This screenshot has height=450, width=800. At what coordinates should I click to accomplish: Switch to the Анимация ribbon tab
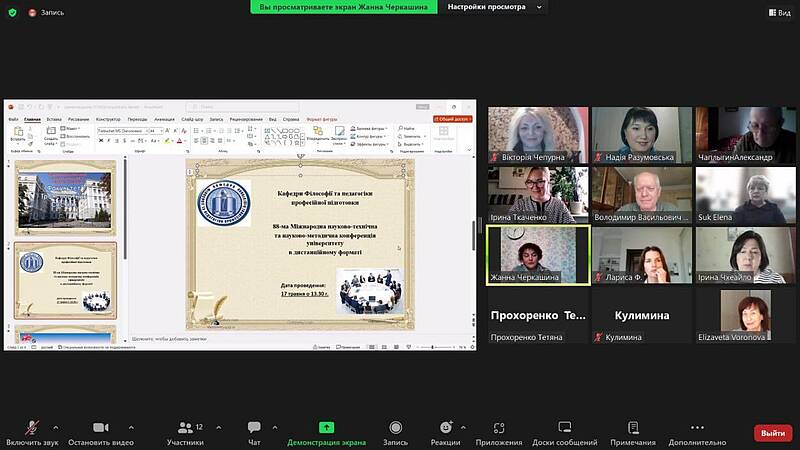coord(164,119)
